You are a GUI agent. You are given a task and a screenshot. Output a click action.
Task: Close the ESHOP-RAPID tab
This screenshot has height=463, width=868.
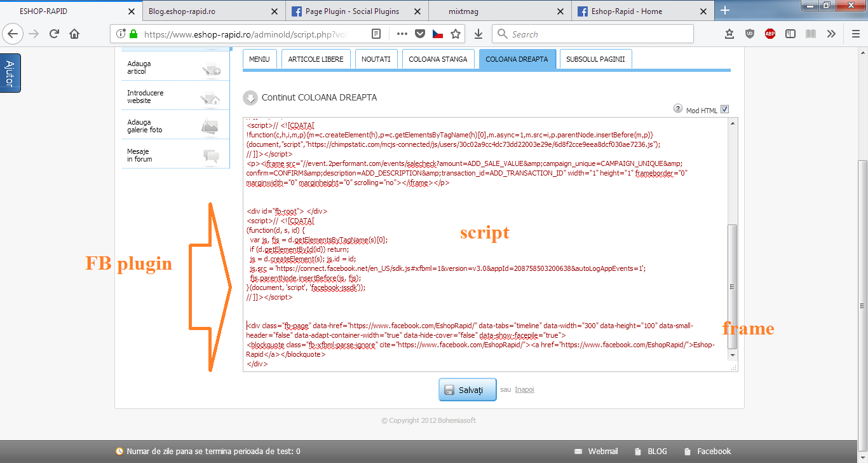[132, 11]
